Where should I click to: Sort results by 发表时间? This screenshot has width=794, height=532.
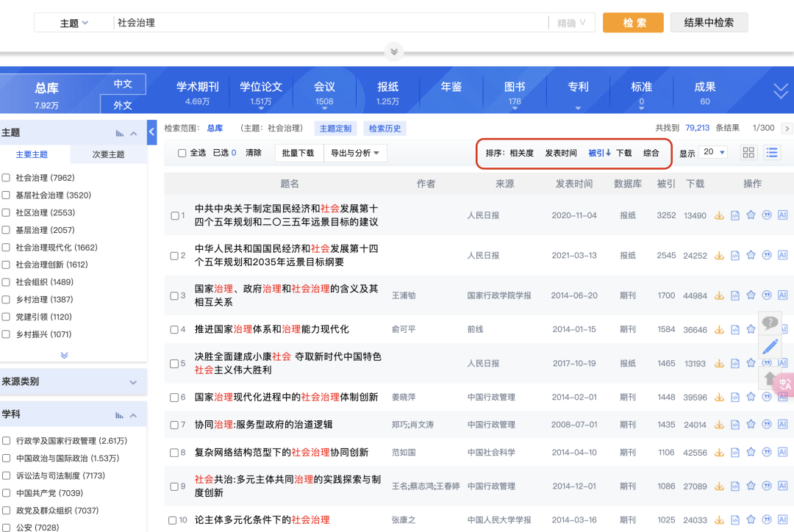point(561,153)
